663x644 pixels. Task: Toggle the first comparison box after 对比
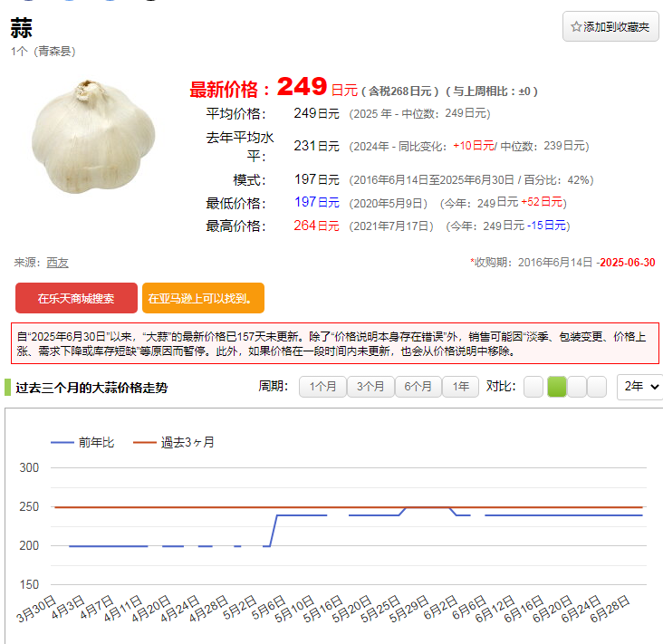[533, 387]
